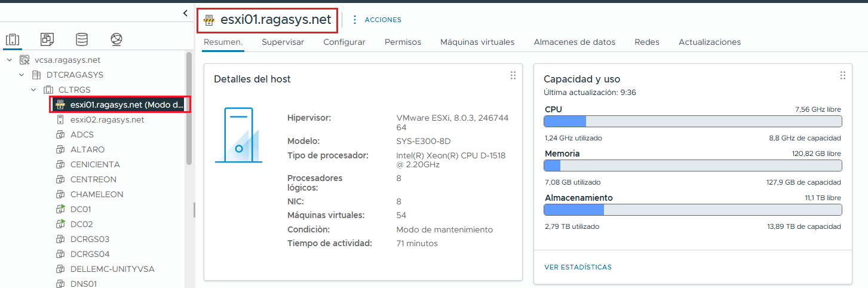Image resolution: width=868 pixels, height=288 pixels.
Task: Collapse the vcsa.ragasys.net tree node
Action: 10,60
